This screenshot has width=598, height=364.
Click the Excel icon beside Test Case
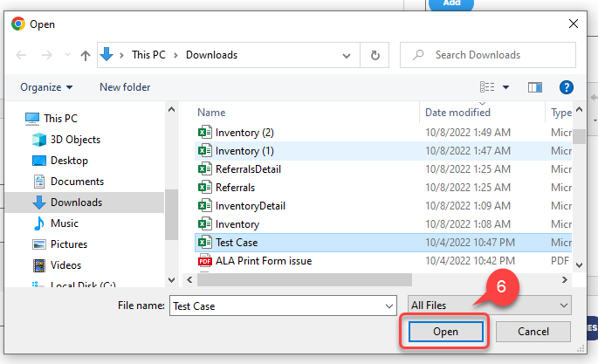coord(205,242)
